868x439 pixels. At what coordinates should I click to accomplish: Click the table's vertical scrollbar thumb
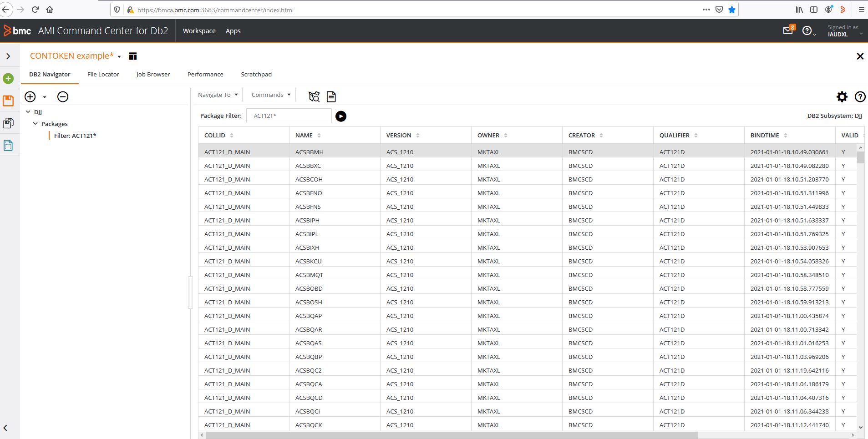tap(860, 157)
